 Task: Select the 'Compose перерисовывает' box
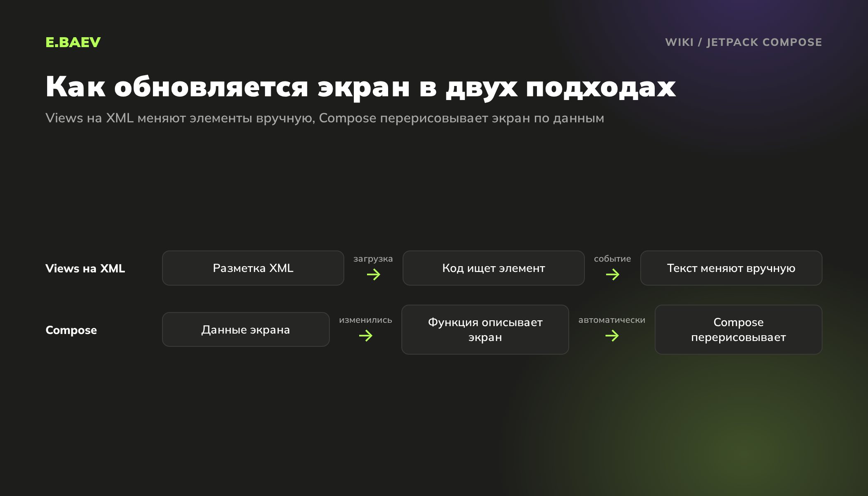739,329
